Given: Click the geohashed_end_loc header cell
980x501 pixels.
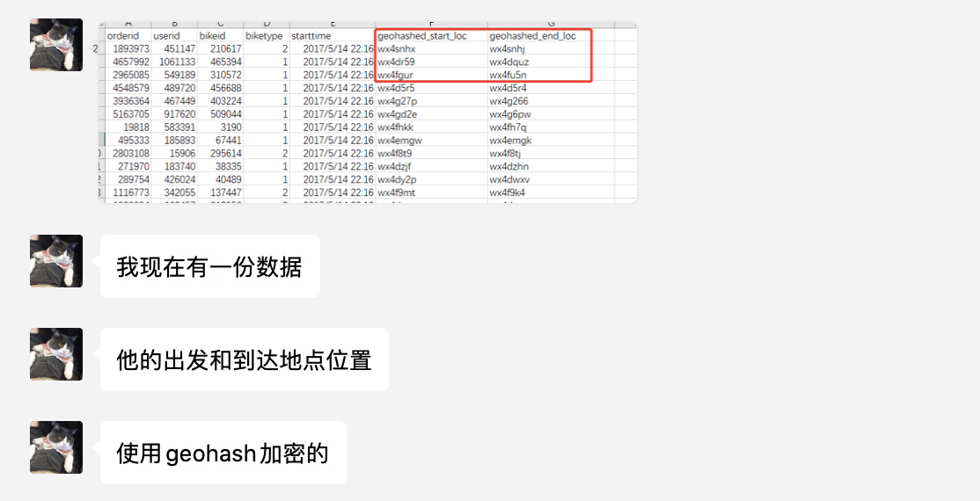Looking at the screenshot, I should [x=551, y=36].
